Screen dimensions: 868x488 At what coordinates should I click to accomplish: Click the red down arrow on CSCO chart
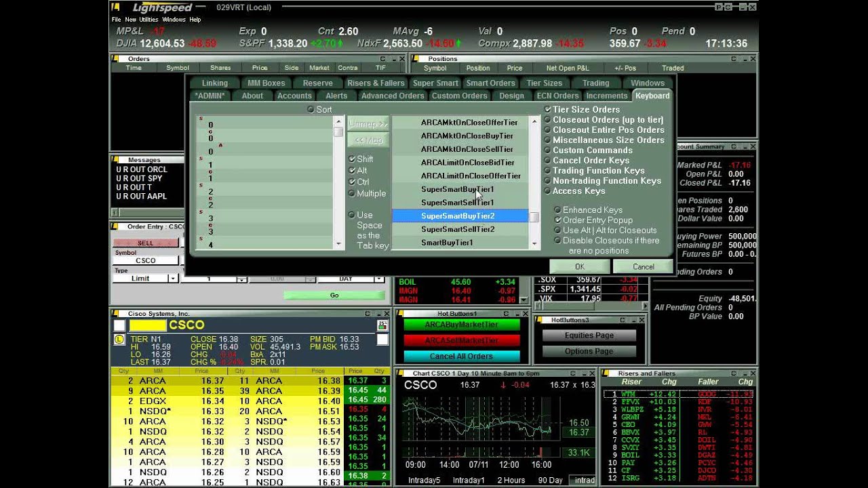[503, 385]
